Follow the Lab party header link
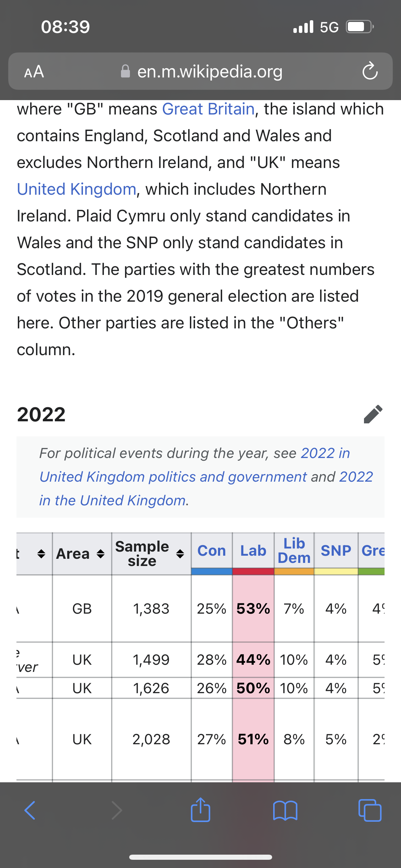 (x=253, y=551)
